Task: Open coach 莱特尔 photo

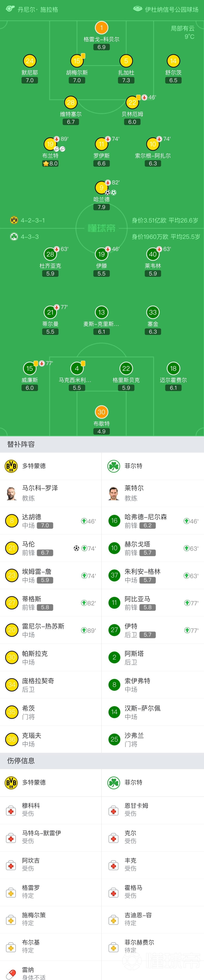Action: 114,493
